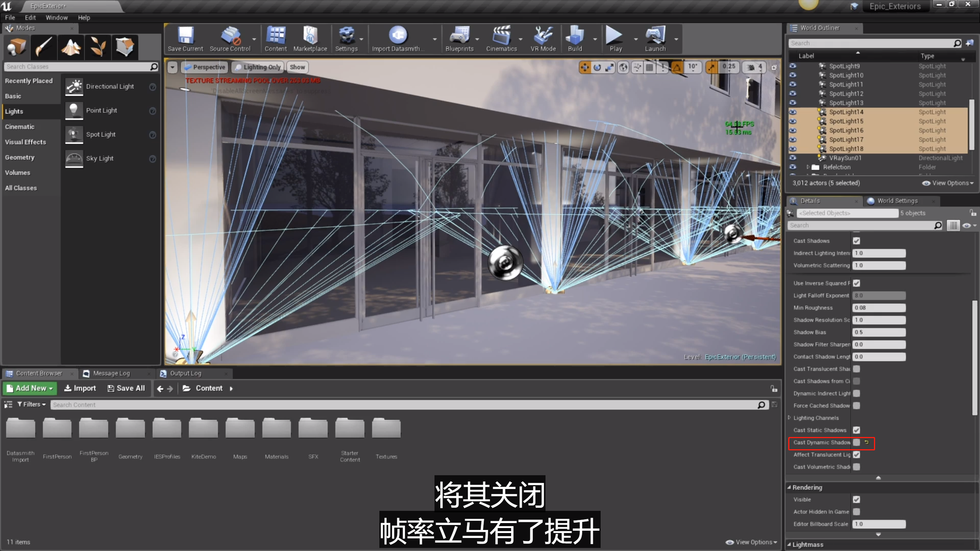This screenshot has height=551, width=980.
Task: Expand the Lighting Channels section
Action: [x=789, y=418]
